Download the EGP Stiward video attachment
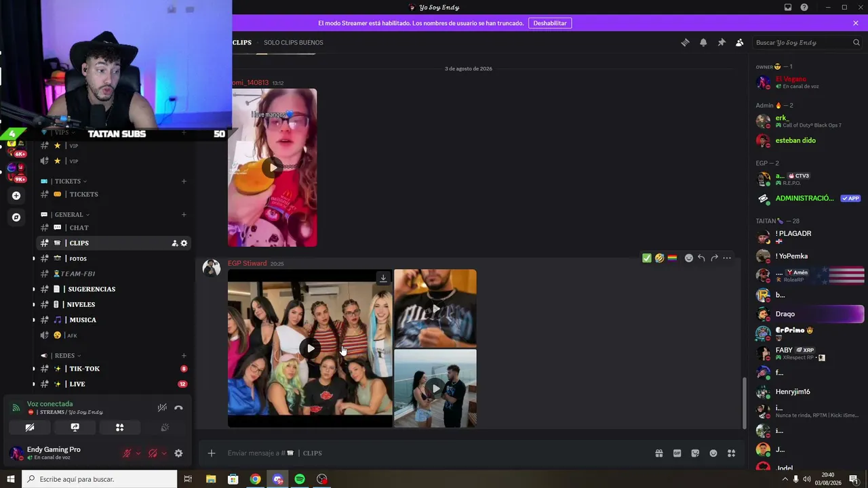The image size is (868, 488). point(383,278)
